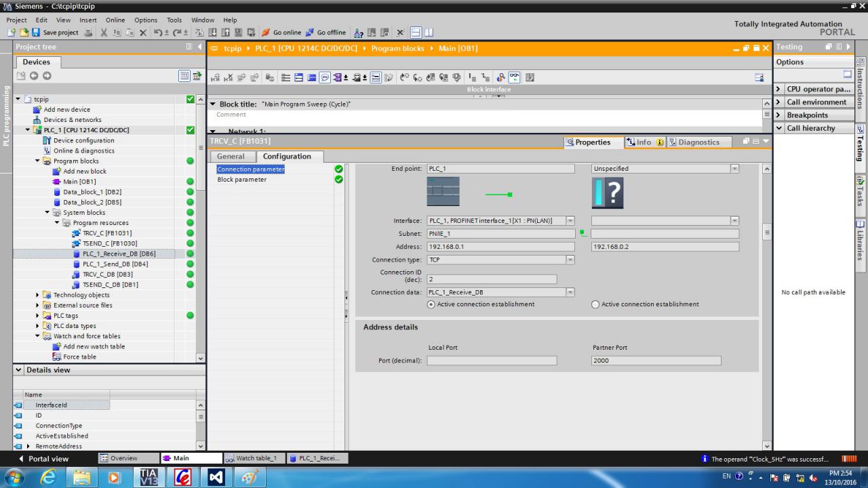This screenshot has width=868, height=488.
Task: Click the forward arrow in project tree toolbar
Action: click(47, 76)
